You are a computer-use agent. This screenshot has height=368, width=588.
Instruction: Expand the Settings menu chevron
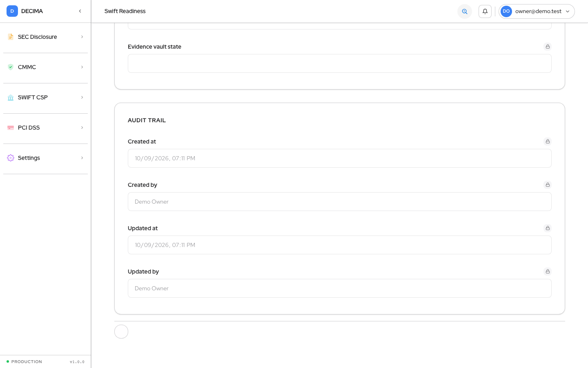(82, 158)
